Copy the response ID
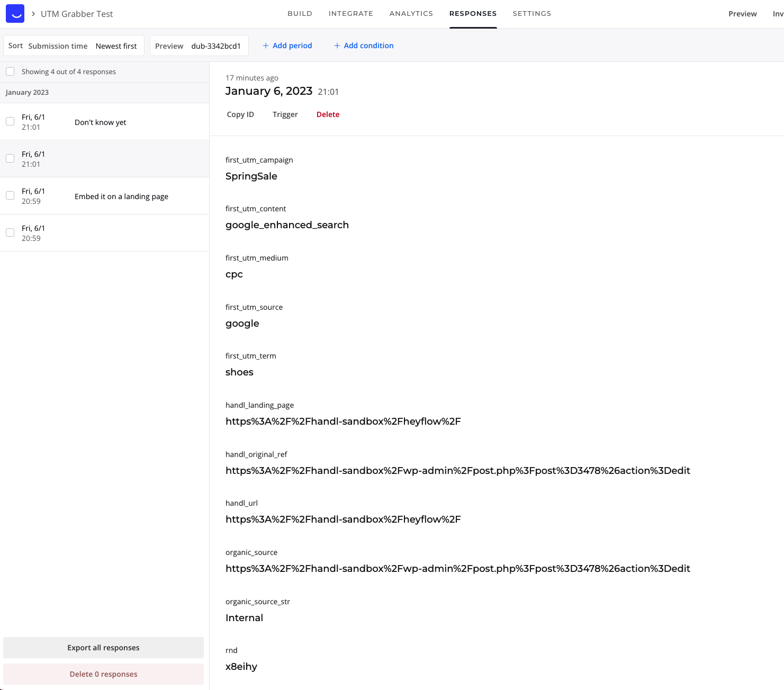 240,114
